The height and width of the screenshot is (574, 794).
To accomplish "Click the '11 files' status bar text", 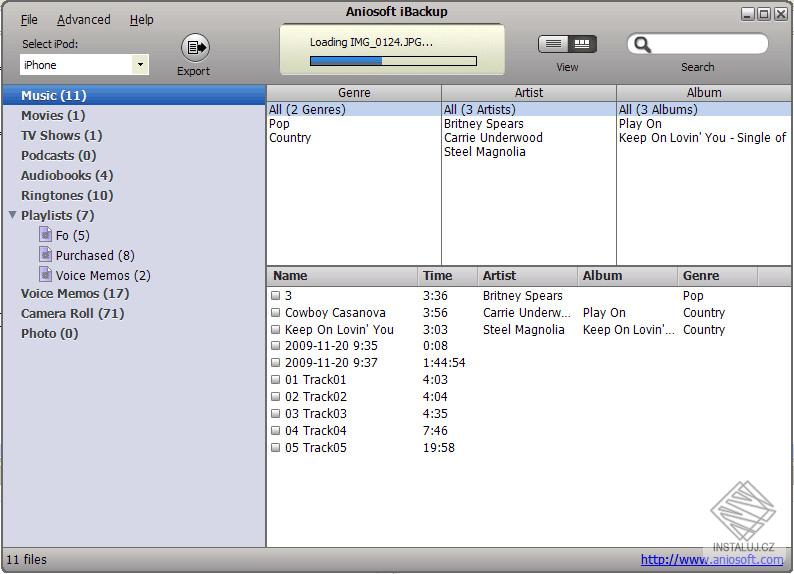I will click(x=26, y=559).
